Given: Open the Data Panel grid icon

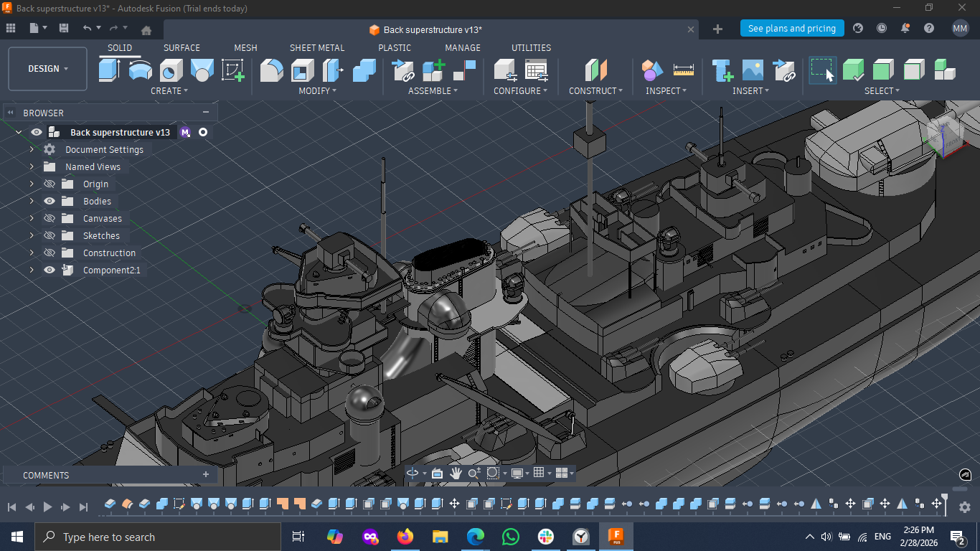Looking at the screenshot, I should point(11,28).
